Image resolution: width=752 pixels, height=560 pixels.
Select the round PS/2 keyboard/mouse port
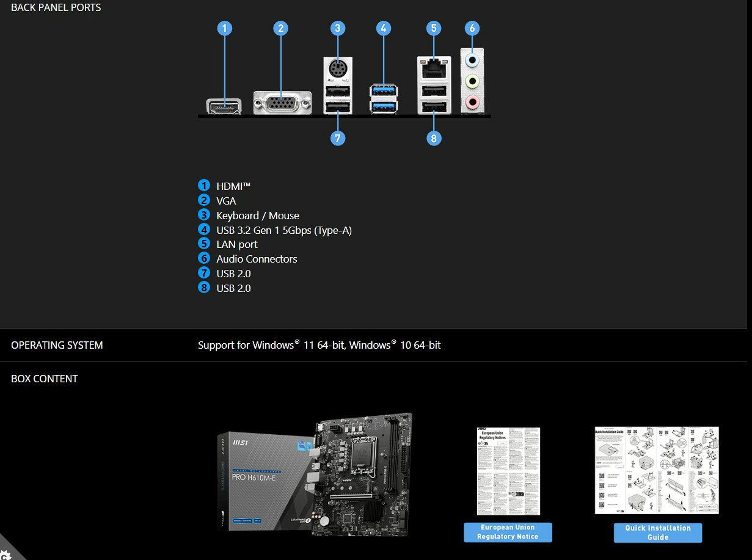[x=338, y=69]
